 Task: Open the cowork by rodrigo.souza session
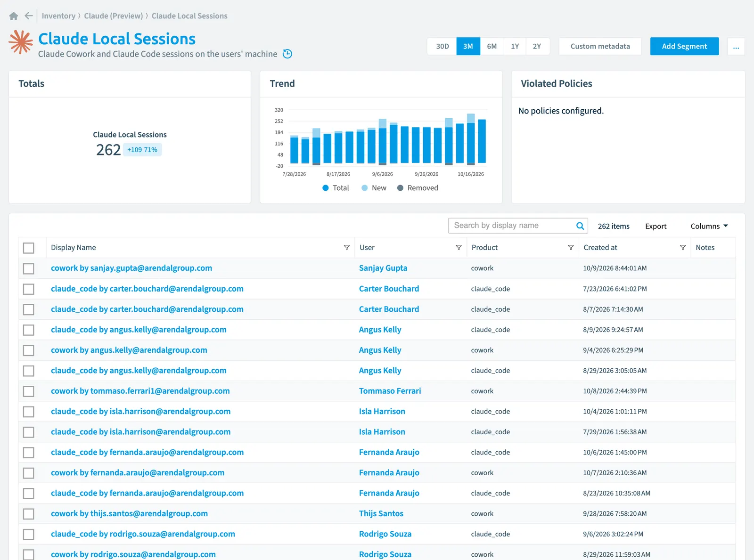133,554
